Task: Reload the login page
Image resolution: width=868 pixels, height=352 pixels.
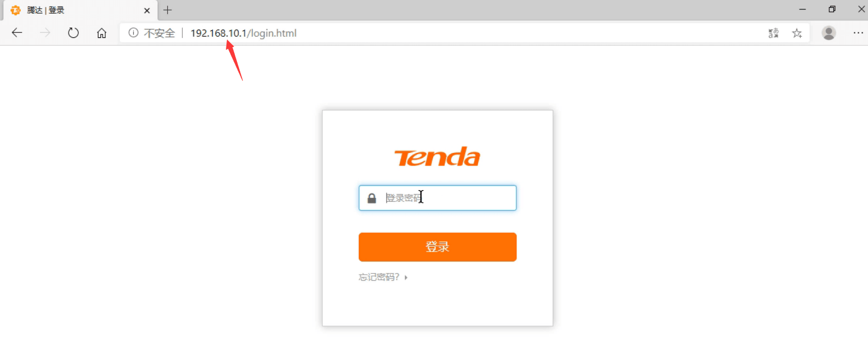Action: click(73, 33)
